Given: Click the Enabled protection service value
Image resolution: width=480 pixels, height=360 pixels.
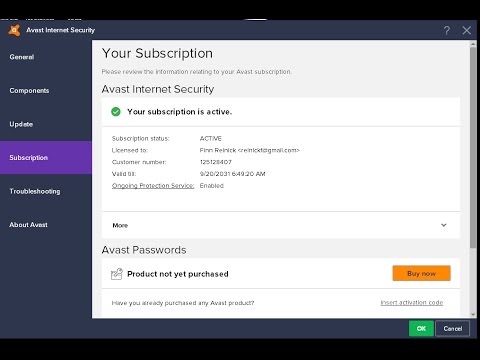Looking at the screenshot, I should click(212, 186).
